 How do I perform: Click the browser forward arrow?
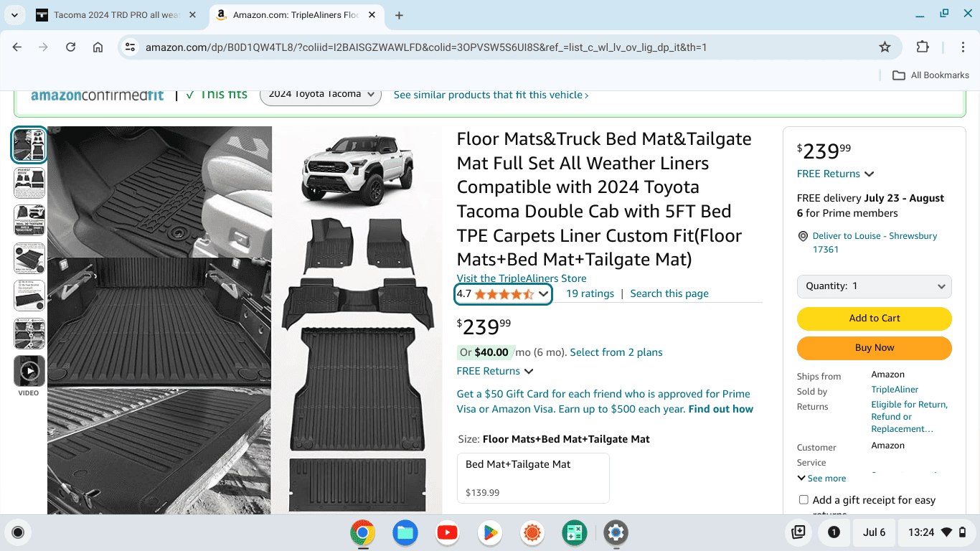[44, 47]
